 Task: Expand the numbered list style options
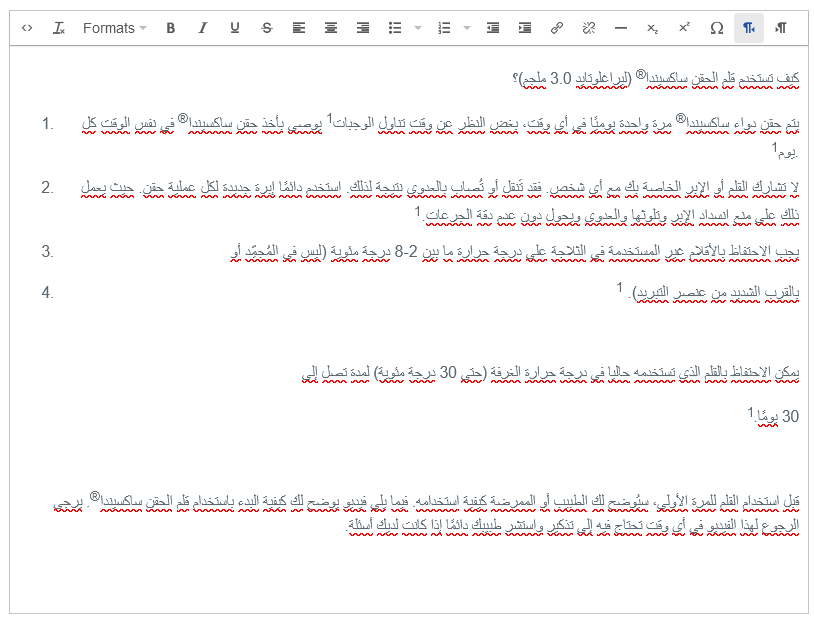pyautogui.click(x=464, y=28)
